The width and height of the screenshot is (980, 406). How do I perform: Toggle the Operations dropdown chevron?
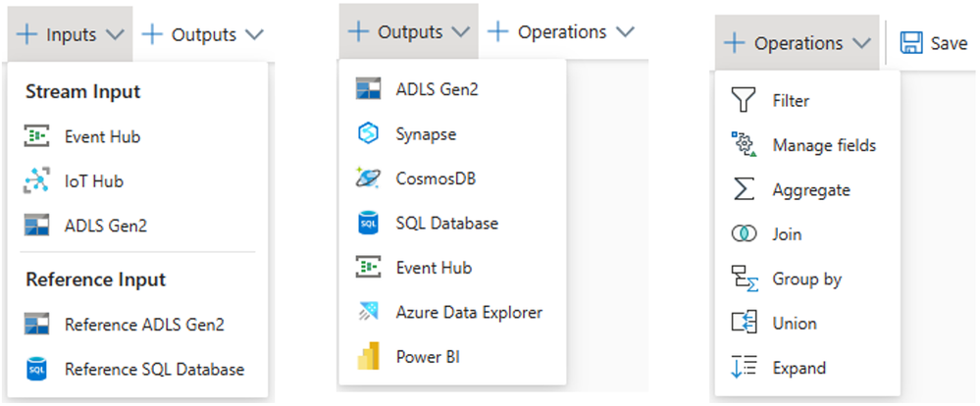[861, 43]
